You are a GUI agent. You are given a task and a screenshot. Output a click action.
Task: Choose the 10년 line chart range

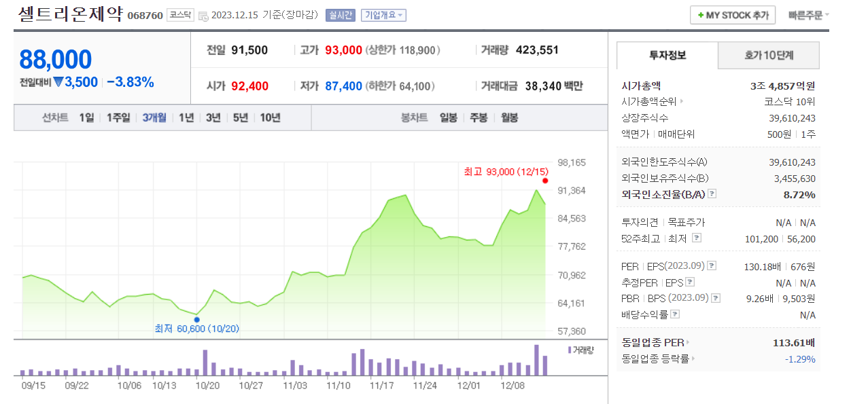point(270,117)
